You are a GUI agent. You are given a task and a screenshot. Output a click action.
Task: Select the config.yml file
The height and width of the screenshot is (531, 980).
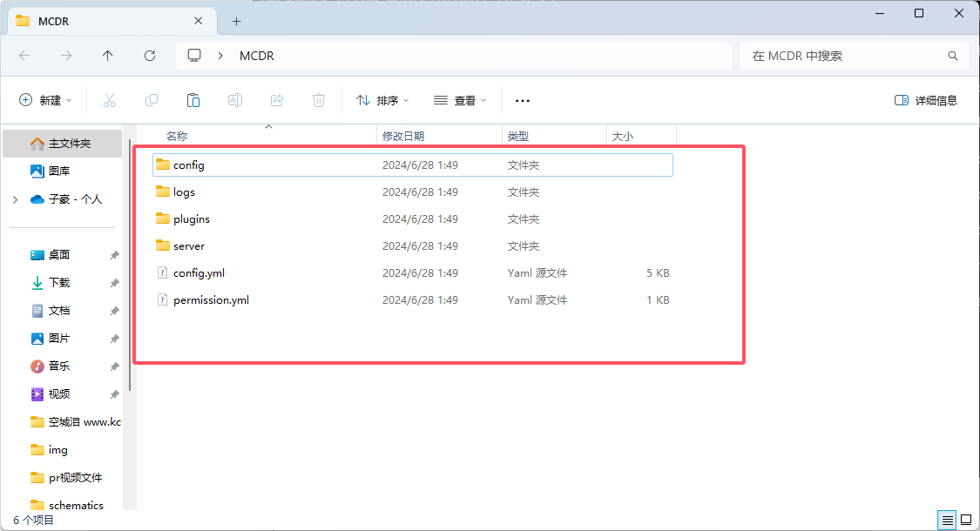pos(413,272)
